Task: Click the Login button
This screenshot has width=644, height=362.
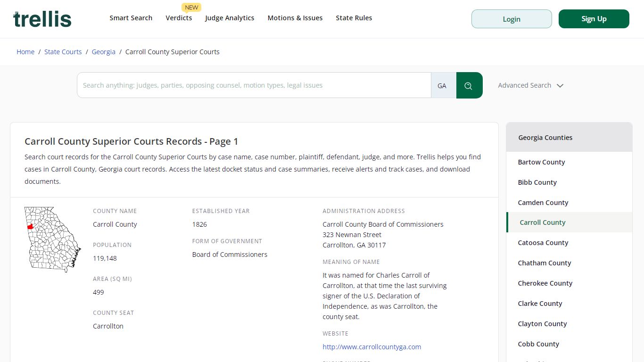Action: click(512, 19)
